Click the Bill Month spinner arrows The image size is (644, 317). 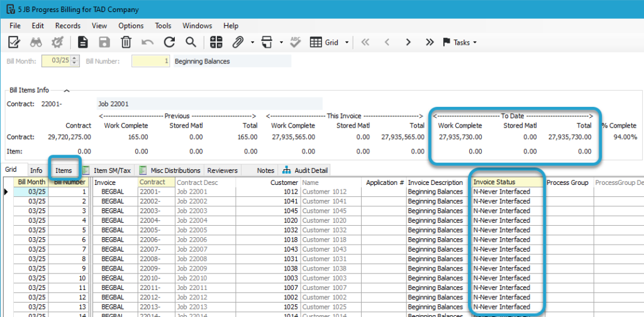(x=74, y=61)
